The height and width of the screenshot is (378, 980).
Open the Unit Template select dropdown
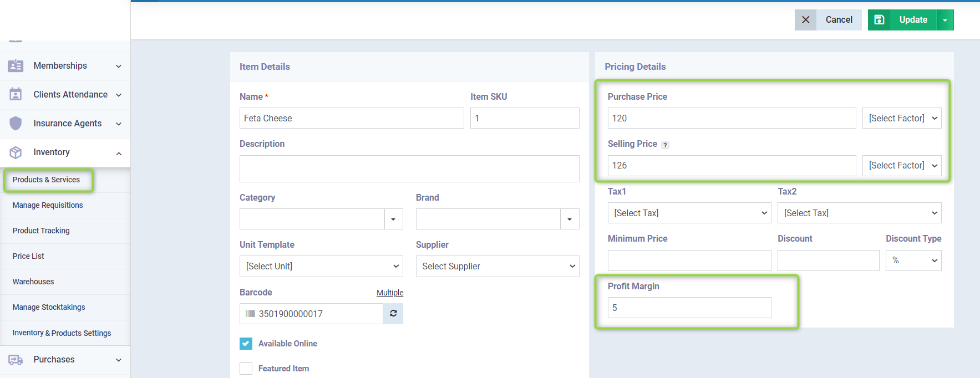pyautogui.click(x=321, y=266)
